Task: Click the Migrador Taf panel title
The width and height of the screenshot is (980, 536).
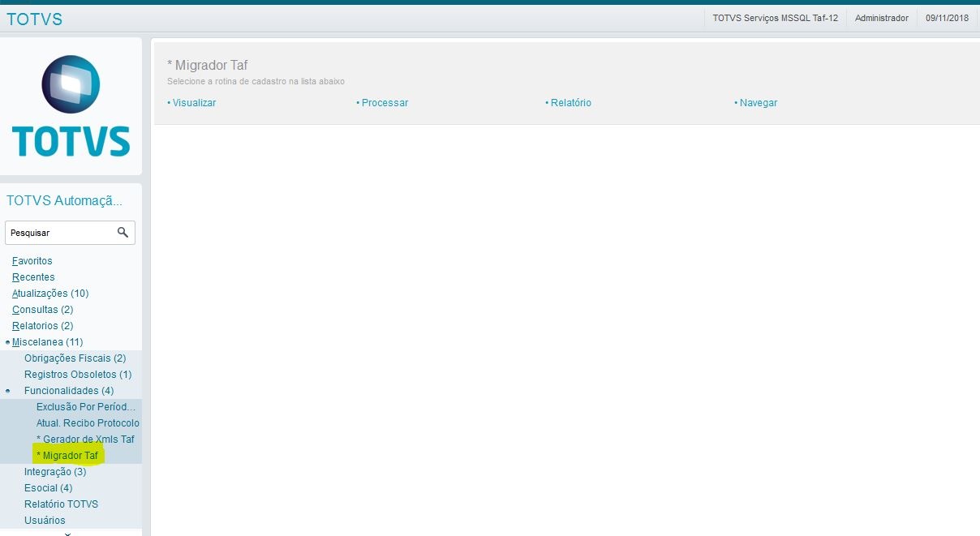Action: click(x=208, y=66)
